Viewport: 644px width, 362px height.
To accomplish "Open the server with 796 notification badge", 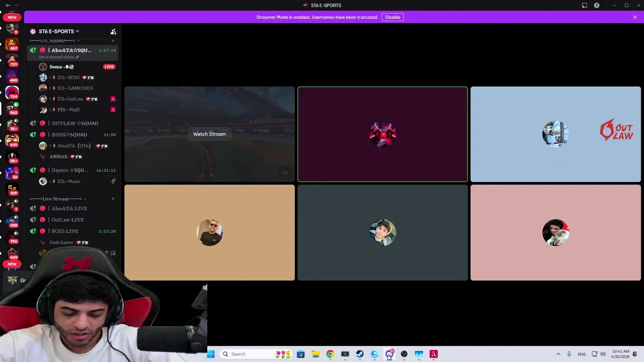I will (x=12, y=237).
